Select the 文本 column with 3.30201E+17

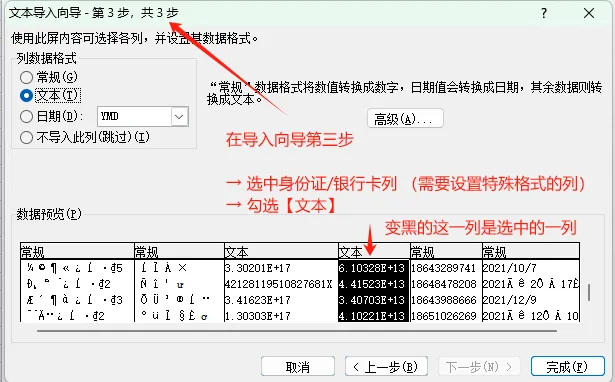pos(281,251)
